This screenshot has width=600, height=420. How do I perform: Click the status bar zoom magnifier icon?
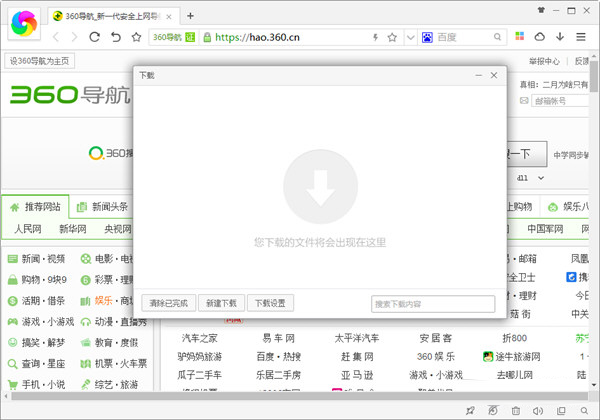584,411
